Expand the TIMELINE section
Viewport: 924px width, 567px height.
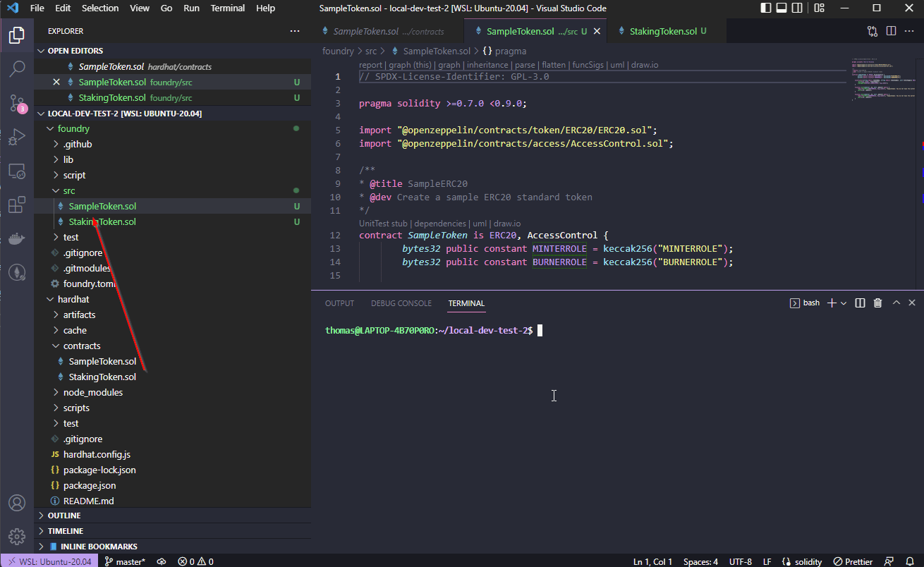[173, 531]
